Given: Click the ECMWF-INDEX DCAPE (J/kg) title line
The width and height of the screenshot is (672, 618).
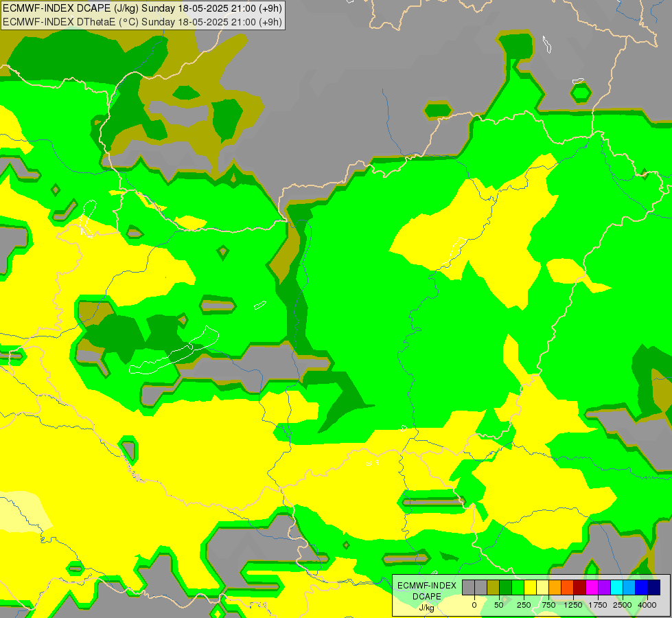Looking at the screenshot, I should [142, 8].
